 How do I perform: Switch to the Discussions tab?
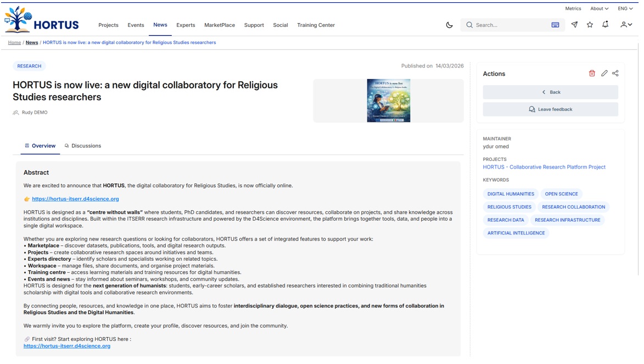point(82,146)
